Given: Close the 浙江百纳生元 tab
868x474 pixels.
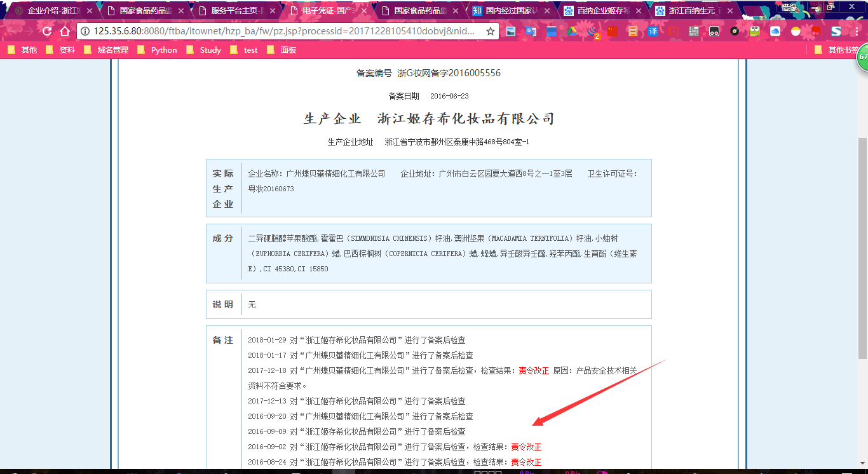Looking at the screenshot, I should click(x=729, y=11).
